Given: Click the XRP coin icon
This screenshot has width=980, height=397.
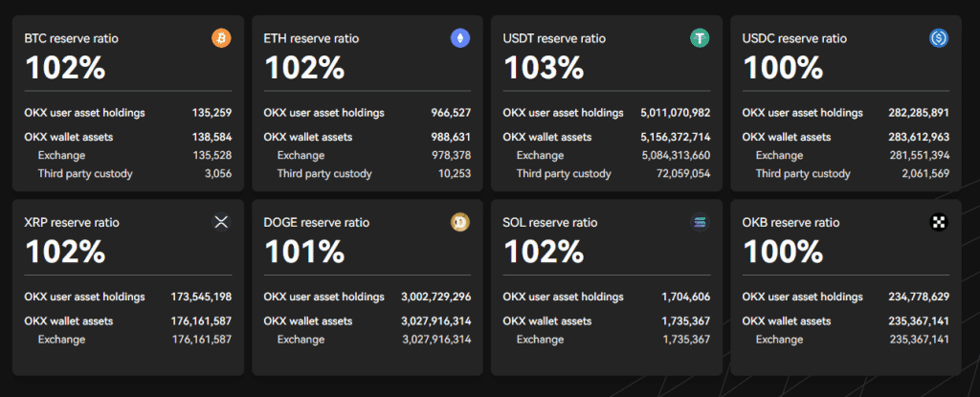Looking at the screenshot, I should point(221,223).
